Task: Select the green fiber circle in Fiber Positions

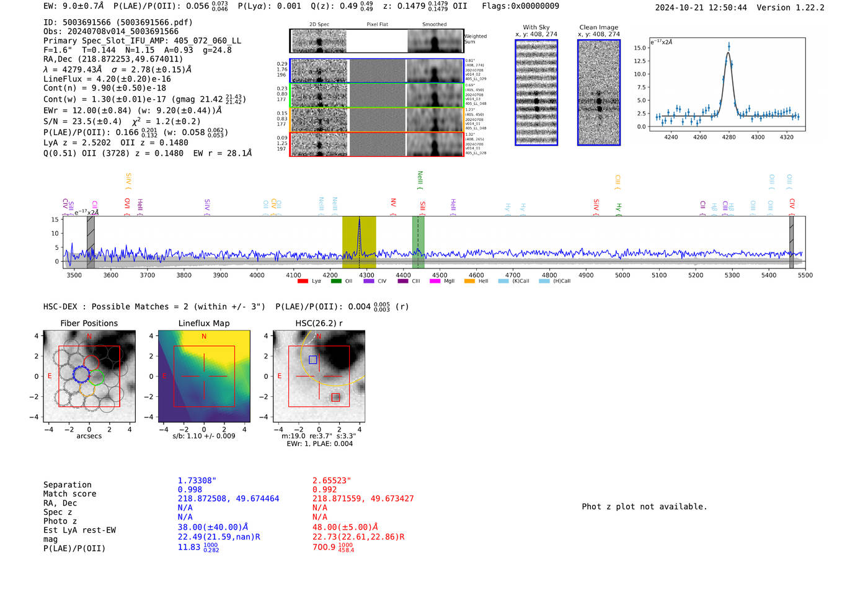Action: [x=95, y=376]
